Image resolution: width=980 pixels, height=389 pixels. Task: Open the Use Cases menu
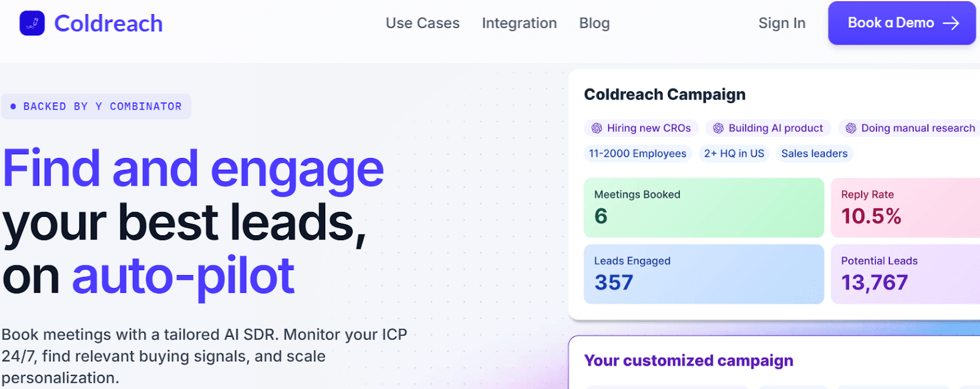point(422,23)
